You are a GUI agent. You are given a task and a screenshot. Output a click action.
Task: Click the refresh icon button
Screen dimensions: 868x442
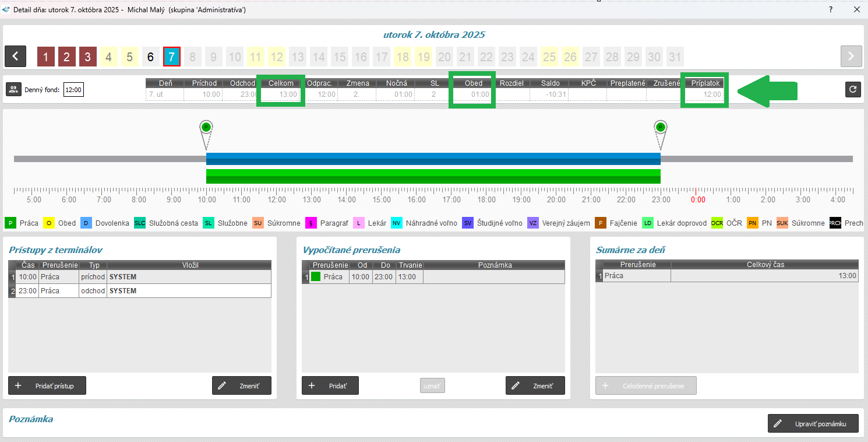(853, 89)
